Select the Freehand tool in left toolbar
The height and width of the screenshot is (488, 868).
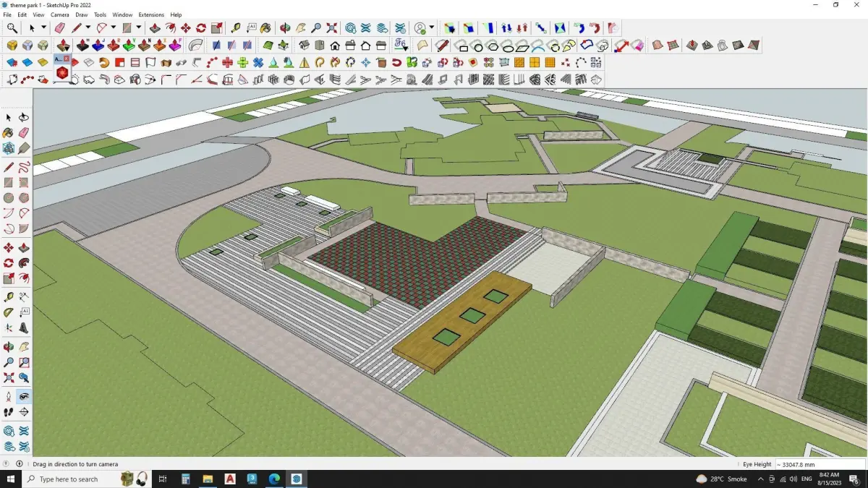click(x=24, y=168)
